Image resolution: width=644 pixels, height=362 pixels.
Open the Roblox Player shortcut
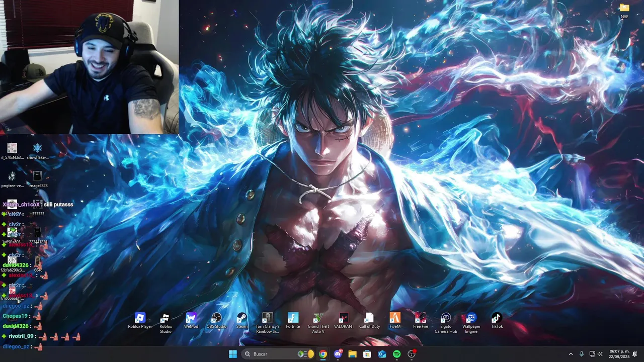(140, 321)
